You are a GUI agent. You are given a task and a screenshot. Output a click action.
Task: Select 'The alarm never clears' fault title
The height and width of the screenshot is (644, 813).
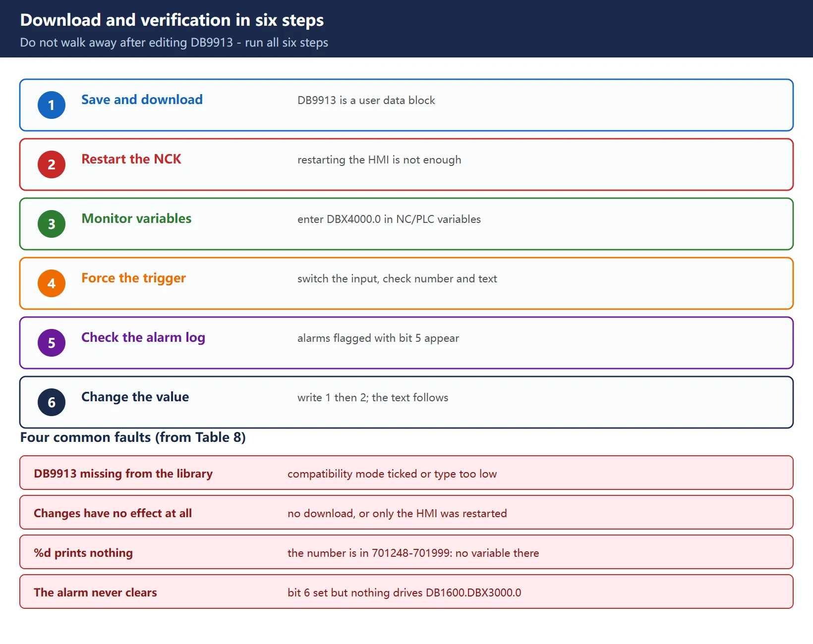pos(95,592)
